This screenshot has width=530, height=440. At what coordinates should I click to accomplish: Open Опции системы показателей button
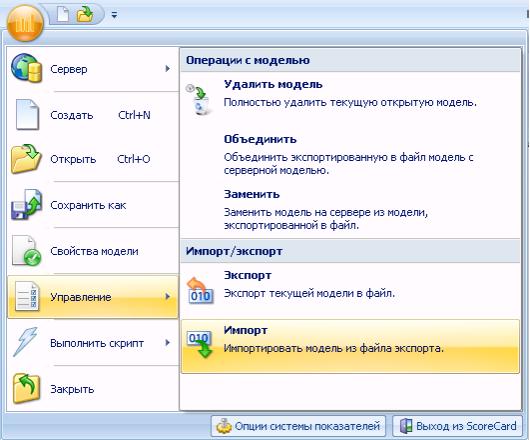click(x=298, y=426)
